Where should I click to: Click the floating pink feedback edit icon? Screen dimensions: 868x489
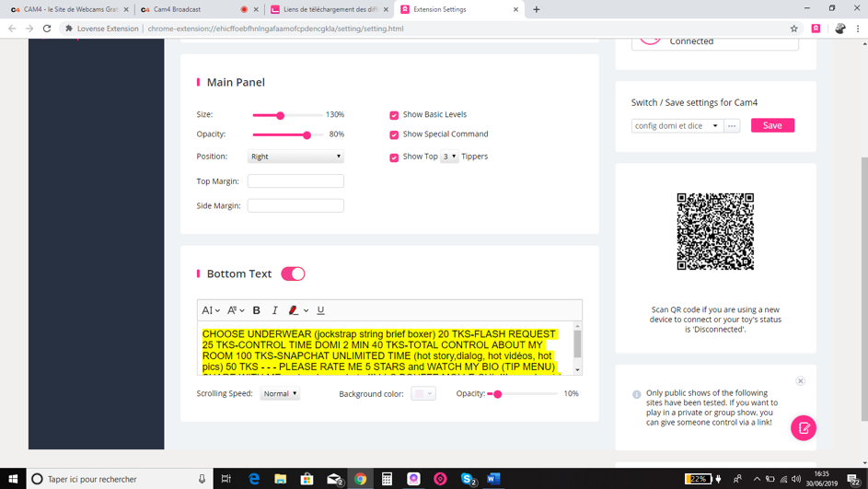pyautogui.click(x=803, y=428)
